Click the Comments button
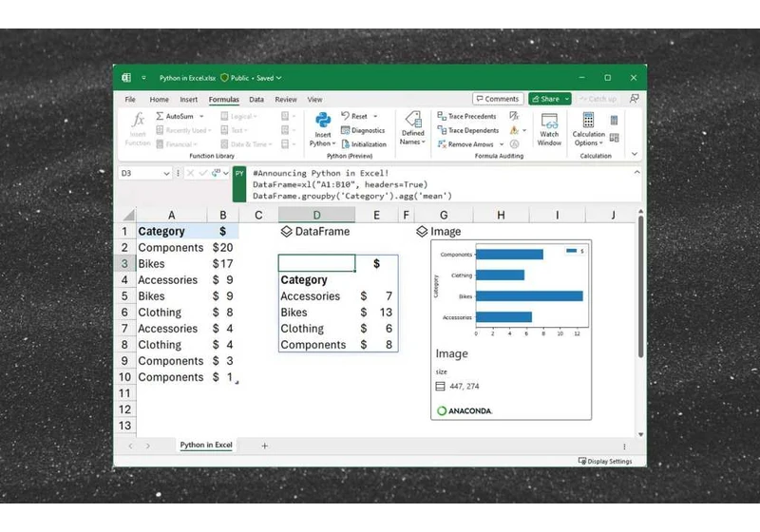The height and width of the screenshot is (532, 760). point(498,99)
